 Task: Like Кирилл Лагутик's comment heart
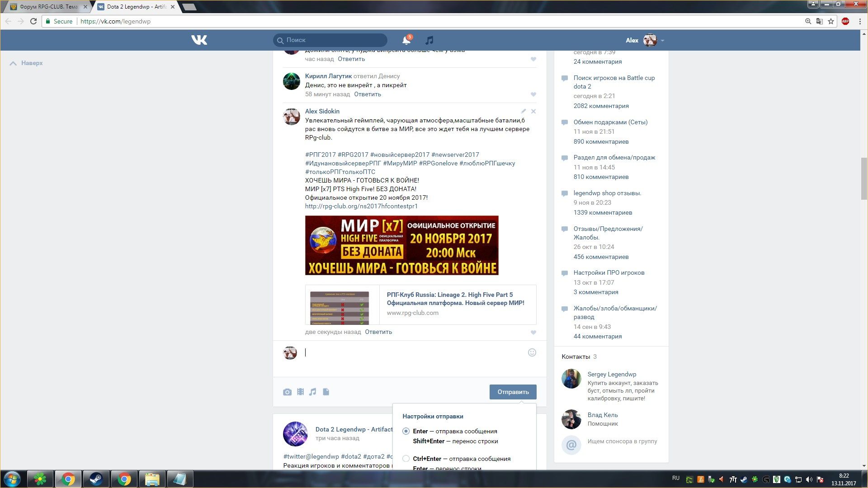(x=533, y=94)
